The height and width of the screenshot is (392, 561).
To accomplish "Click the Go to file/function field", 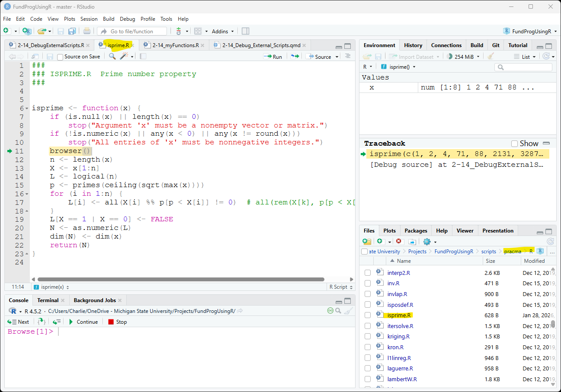I will [x=132, y=31].
